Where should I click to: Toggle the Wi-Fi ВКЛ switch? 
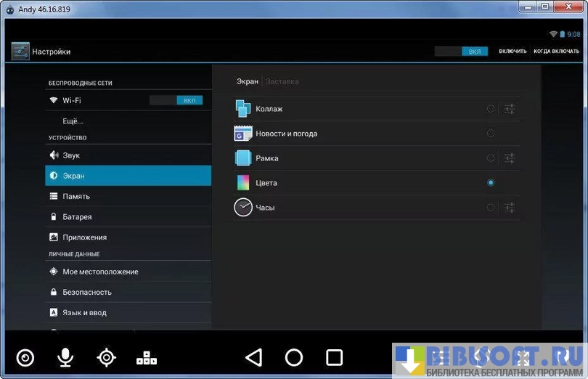pyautogui.click(x=176, y=100)
